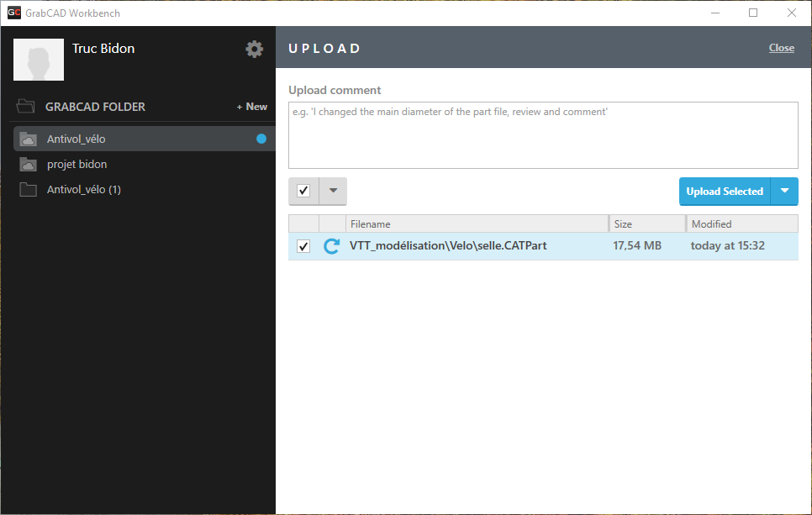Click into the Upload comment text box
This screenshot has width=812, height=515.
[x=543, y=135]
